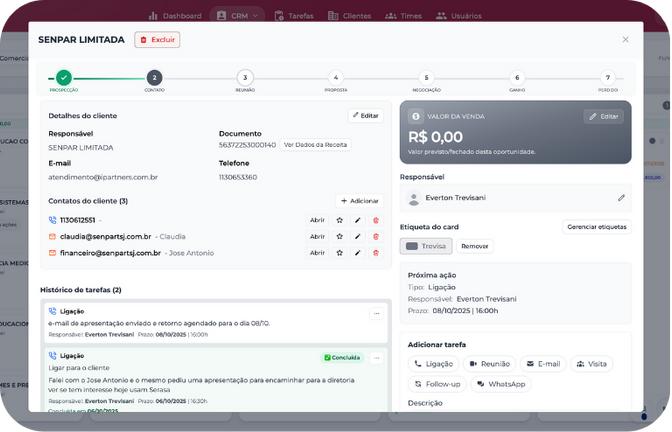Click Ver Dados da Receita button
Screen dimensions: 672x432
coord(316,145)
